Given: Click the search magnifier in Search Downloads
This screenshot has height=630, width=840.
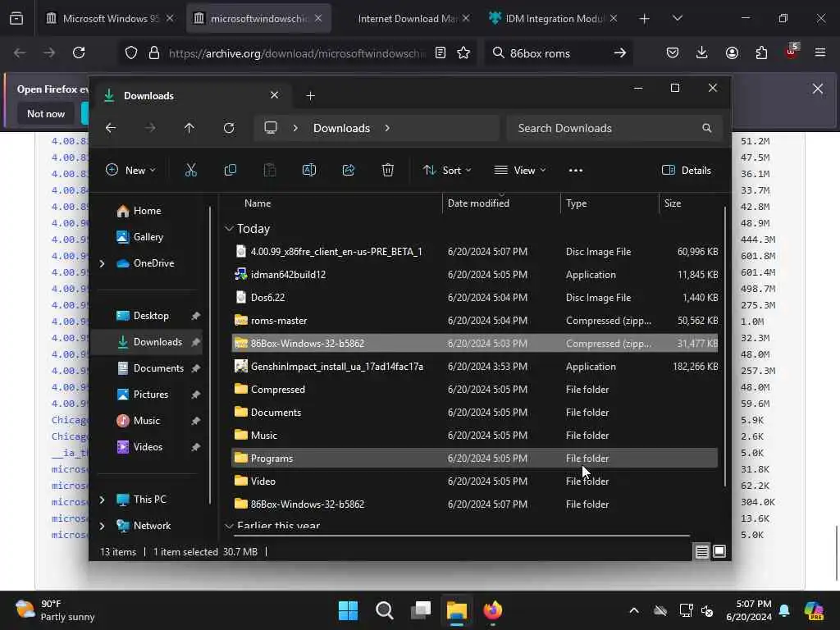Looking at the screenshot, I should (x=707, y=128).
